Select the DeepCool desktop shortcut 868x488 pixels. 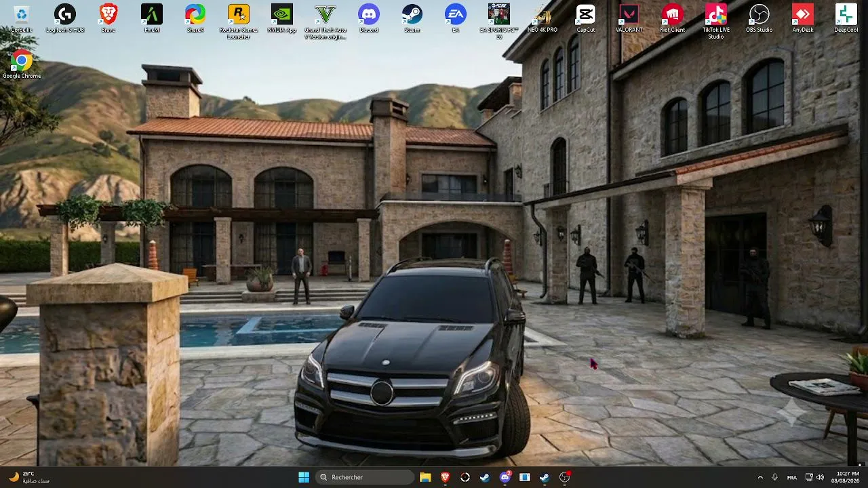tap(846, 18)
